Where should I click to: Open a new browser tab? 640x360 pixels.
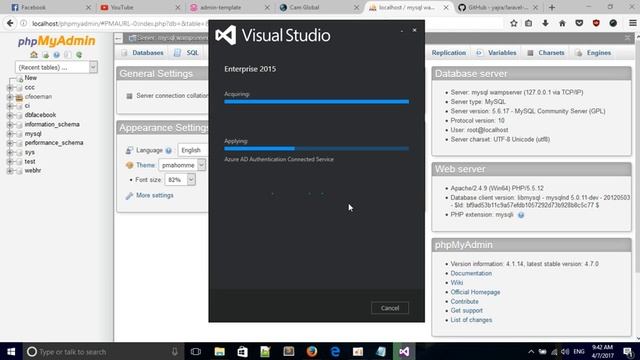tap(552, 7)
